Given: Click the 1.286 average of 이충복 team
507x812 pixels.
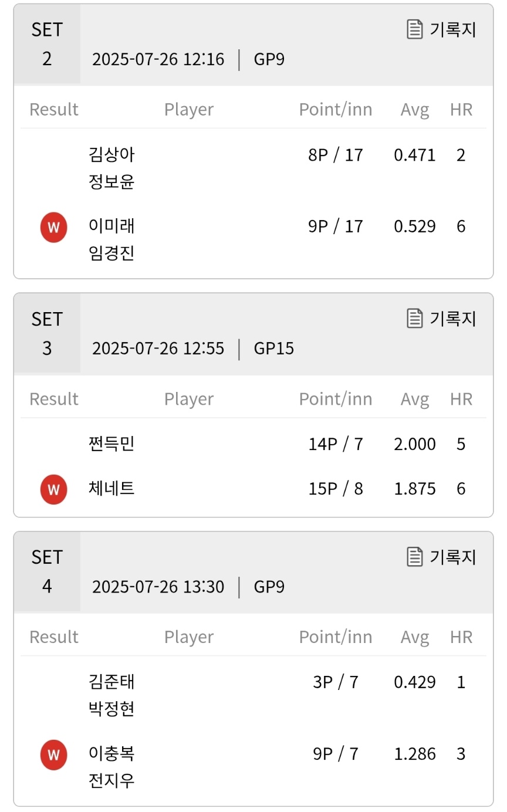Looking at the screenshot, I should pyautogui.click(x=415, y=754).
